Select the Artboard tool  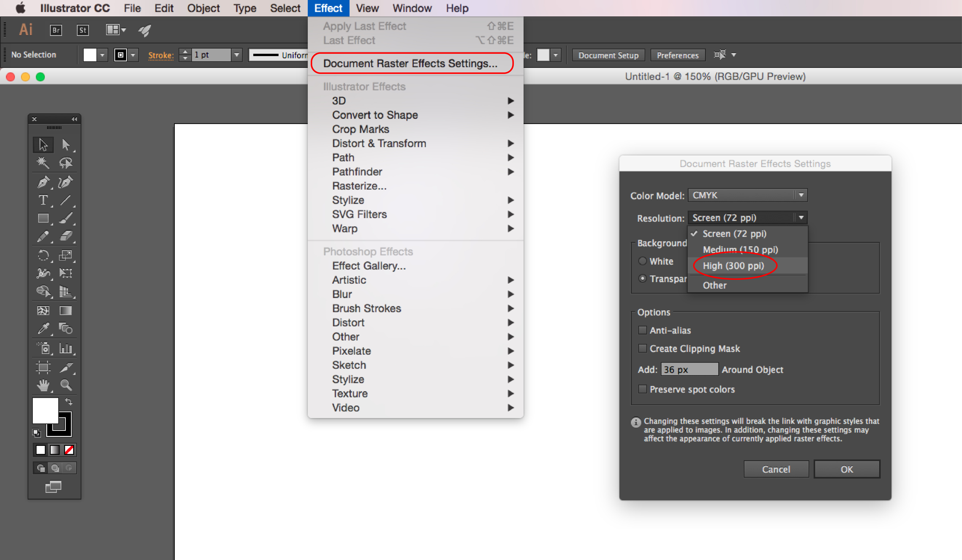coord(43,367)
